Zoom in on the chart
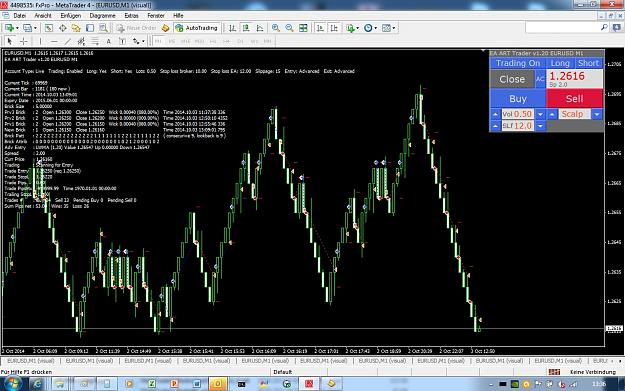The image size is (625, 391). 275,28
